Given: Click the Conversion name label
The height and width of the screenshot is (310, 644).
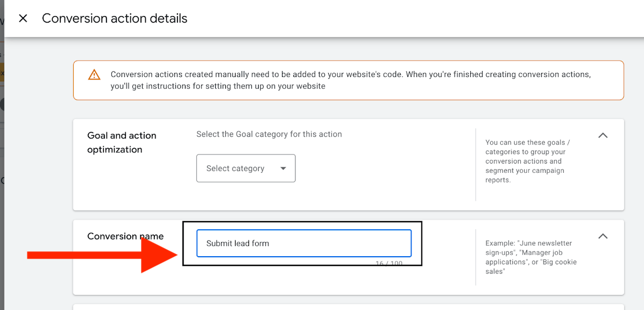Looking at the screenshot, I should click(x=125, y=236).
